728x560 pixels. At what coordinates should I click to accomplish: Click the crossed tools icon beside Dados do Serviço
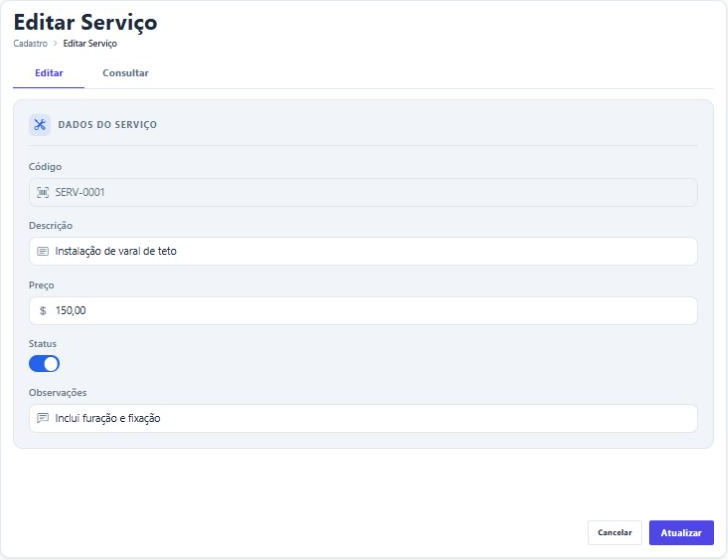point(40,124)
